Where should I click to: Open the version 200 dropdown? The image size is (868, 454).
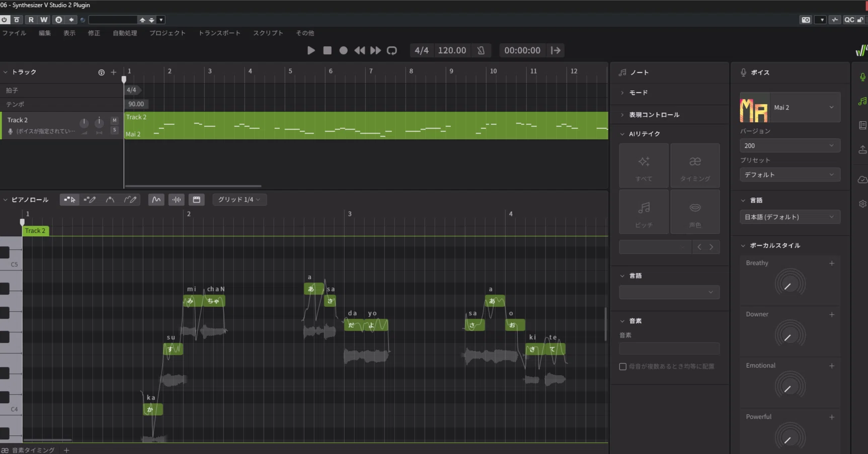[790, 146]
